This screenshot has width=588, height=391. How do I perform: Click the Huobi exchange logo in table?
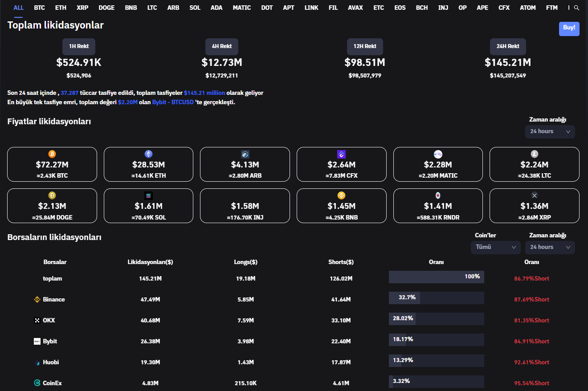(37, 362)
